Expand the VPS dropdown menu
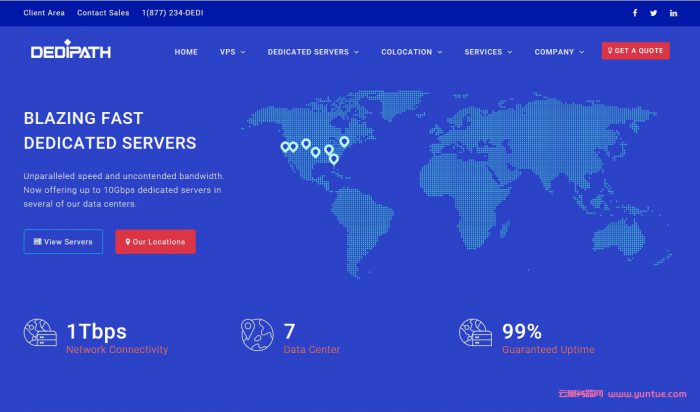Viewport: 700px width, 412px height. point(232,52)
